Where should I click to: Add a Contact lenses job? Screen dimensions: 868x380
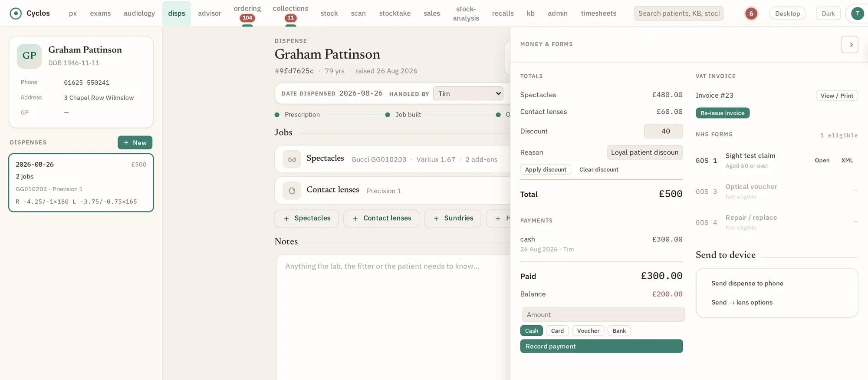click(381, 218)
